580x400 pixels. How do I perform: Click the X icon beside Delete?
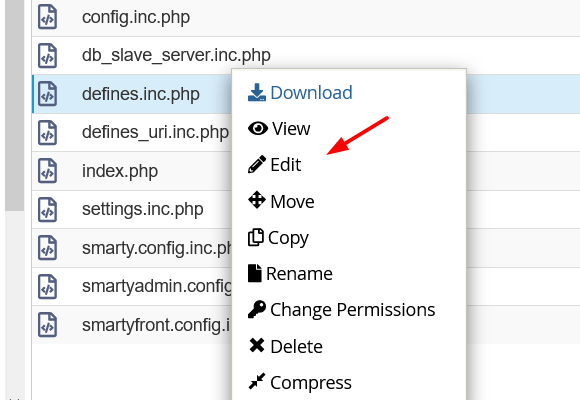pos(257,346)
